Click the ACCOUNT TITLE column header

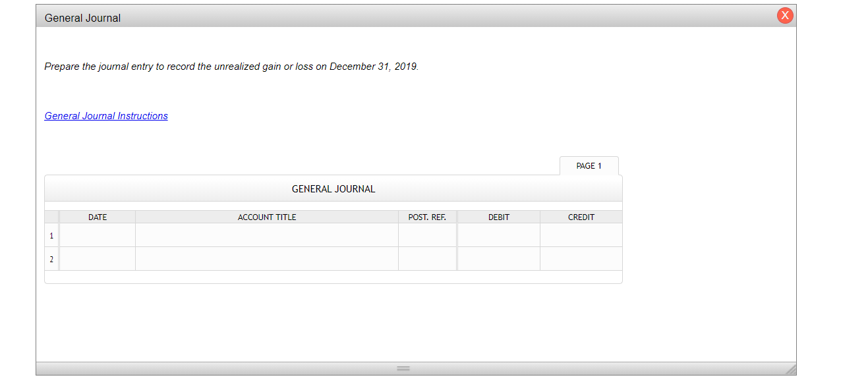266,217
